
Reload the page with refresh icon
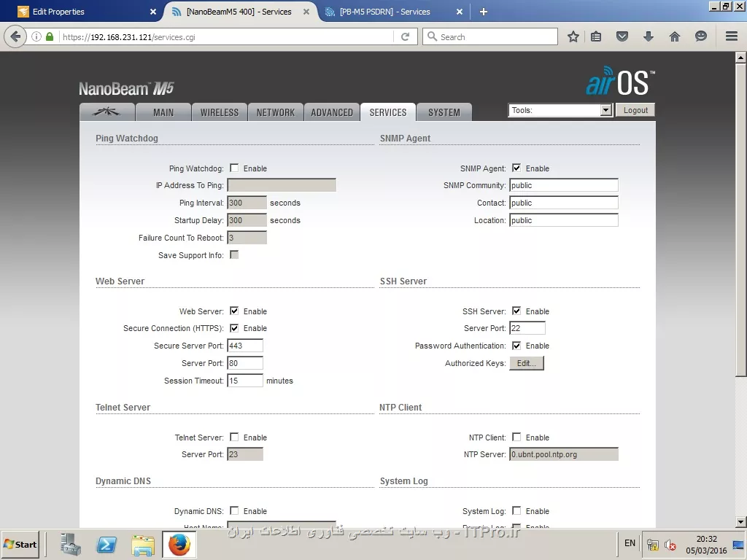405,36
